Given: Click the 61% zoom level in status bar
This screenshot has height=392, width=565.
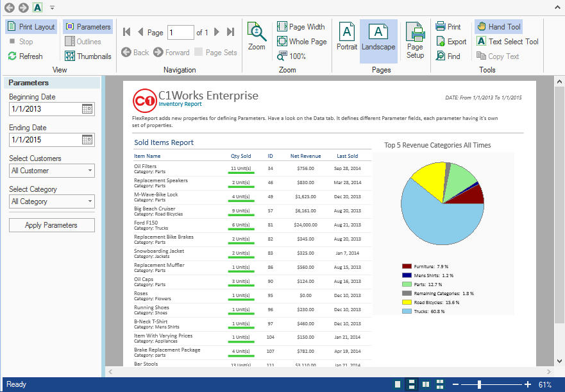Looking at the screenshot, I should (x=545, y=385).
